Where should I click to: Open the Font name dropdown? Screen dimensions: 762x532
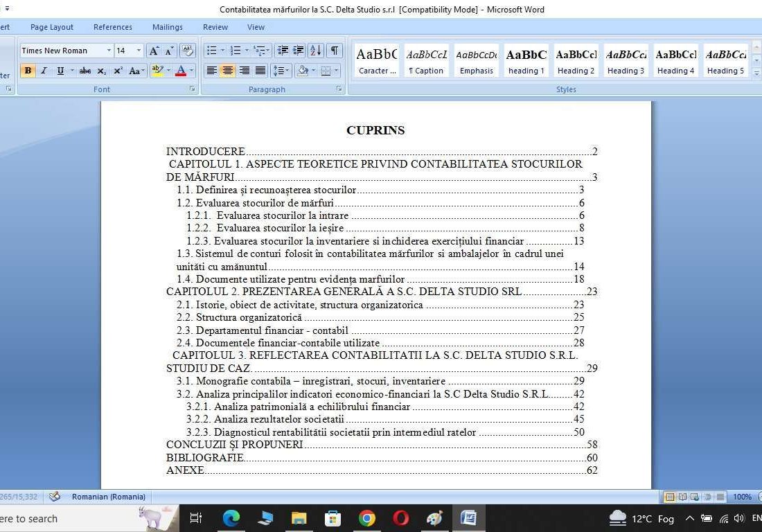109,51
